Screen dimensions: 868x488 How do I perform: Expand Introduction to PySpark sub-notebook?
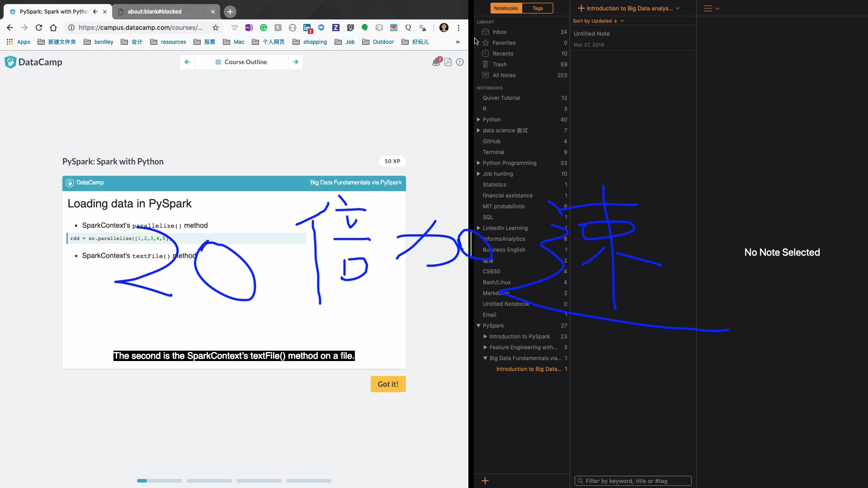485,337
